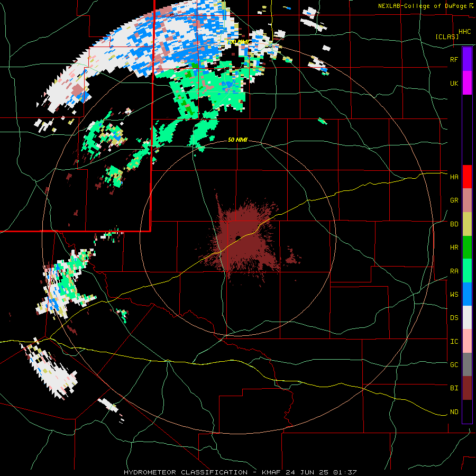The image size is (476, 476).
Task: Click the RF legend label
Action: pyautogui.click(x=454, y=59)
